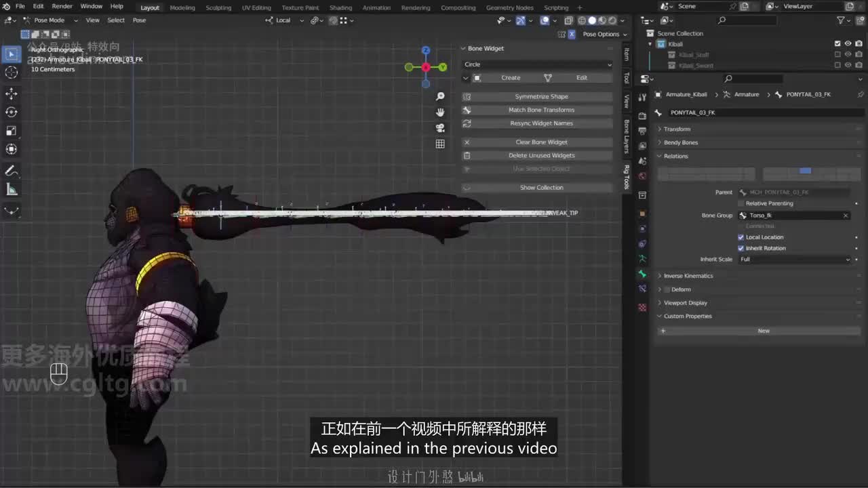868x488 pixels.
Task: Click the green Y axis gizmo ball
Action: pos(443,67)
